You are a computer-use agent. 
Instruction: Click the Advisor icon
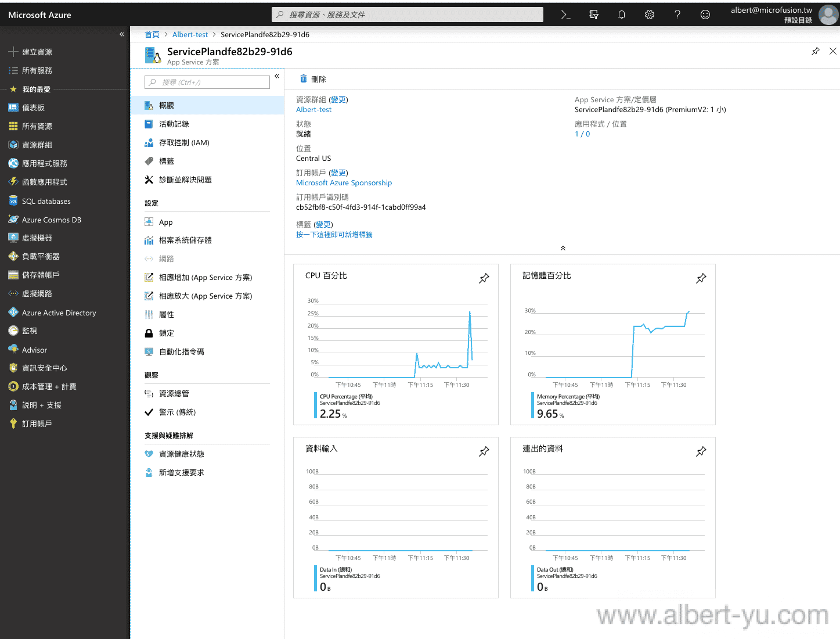(x=13, y=349)
